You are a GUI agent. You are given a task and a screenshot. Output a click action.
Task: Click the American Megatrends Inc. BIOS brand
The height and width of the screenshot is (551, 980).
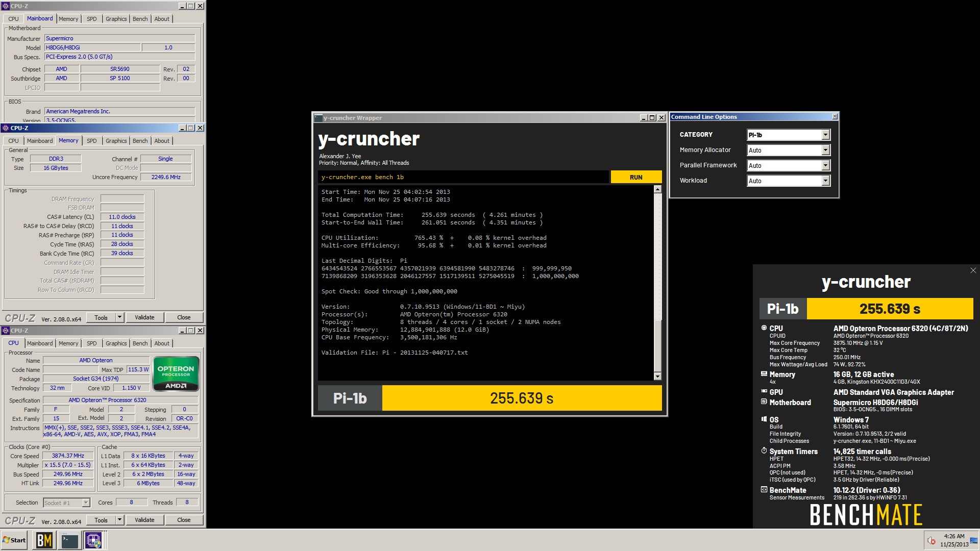click(119, 111)
